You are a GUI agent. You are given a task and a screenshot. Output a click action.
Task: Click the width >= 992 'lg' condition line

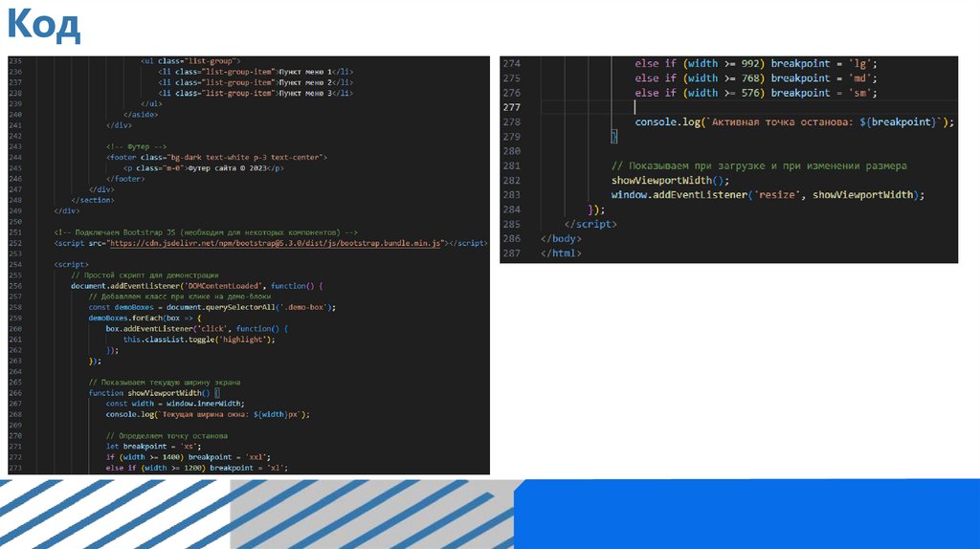756,64
